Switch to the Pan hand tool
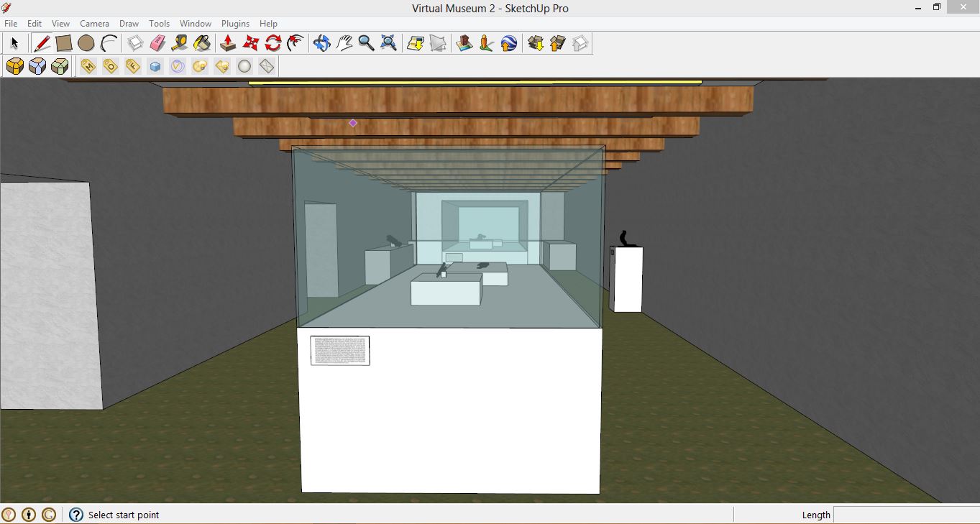The height and width of the screenshot is (524, 980). pyautogui.click(x=344, y=44)
